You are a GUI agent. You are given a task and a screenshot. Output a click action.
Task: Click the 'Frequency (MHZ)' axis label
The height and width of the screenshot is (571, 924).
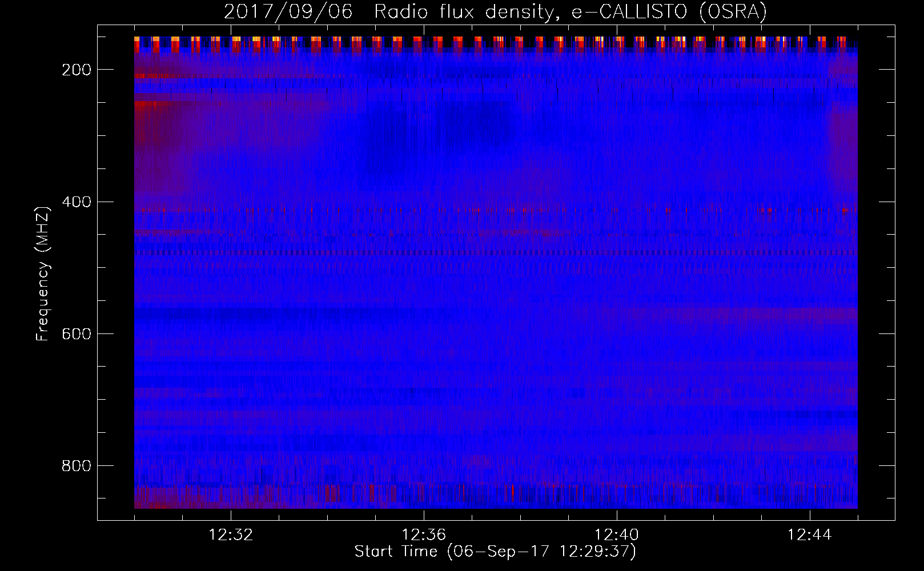[43, 274]
